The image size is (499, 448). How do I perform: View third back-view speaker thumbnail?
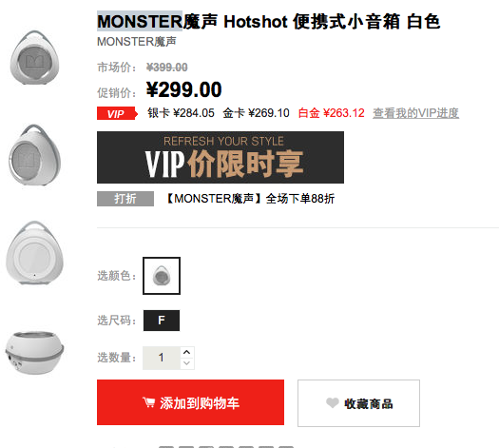(34, 253)
